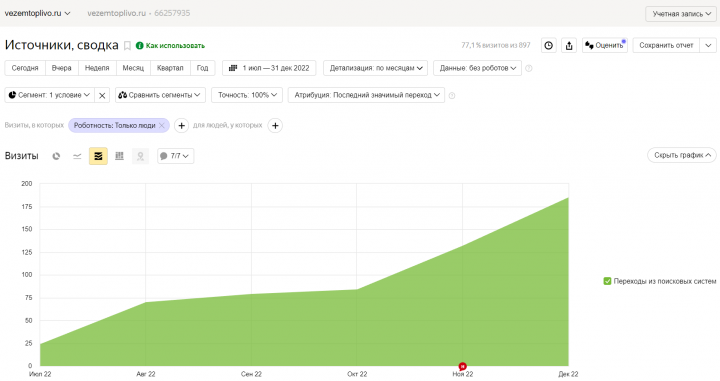The image size is (720, 381).
Task: Add a people condition with the plus button
Action: (275, 125)
